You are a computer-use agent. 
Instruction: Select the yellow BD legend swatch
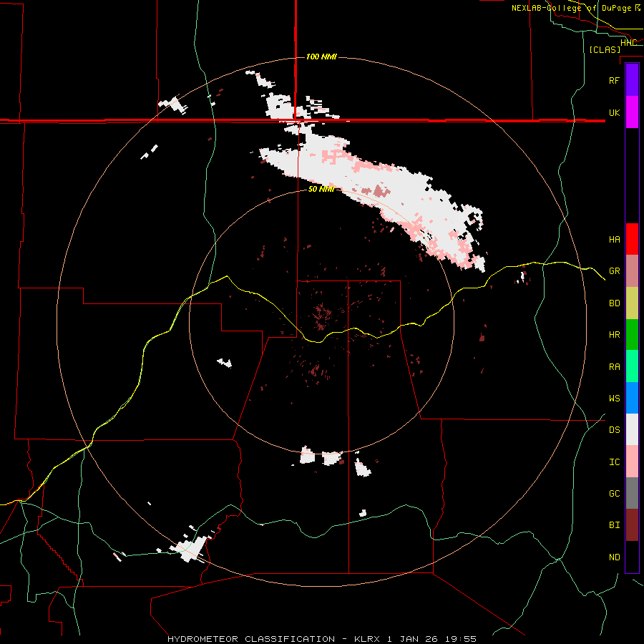point(632,303)
